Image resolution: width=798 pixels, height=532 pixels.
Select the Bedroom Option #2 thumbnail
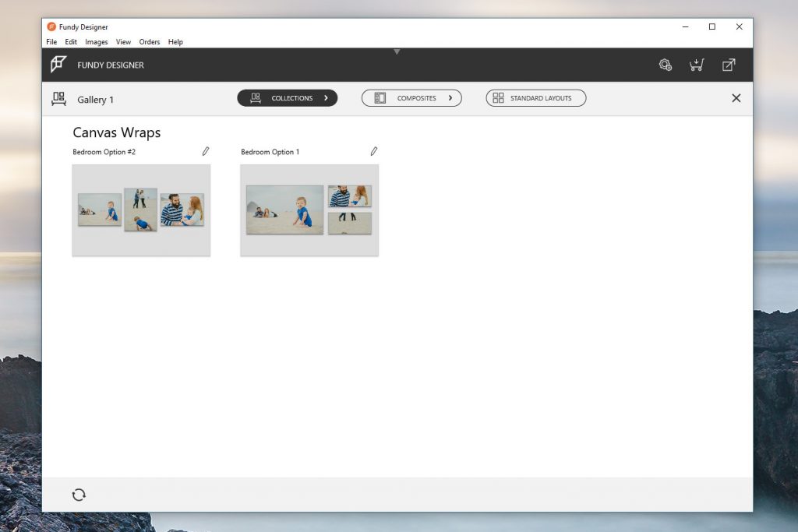141,210
